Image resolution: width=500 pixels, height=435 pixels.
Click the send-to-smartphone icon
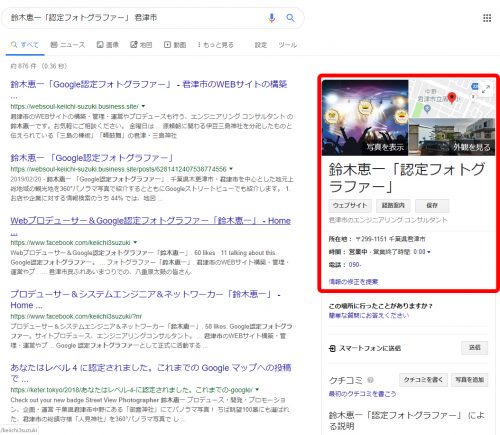[332, 348]
